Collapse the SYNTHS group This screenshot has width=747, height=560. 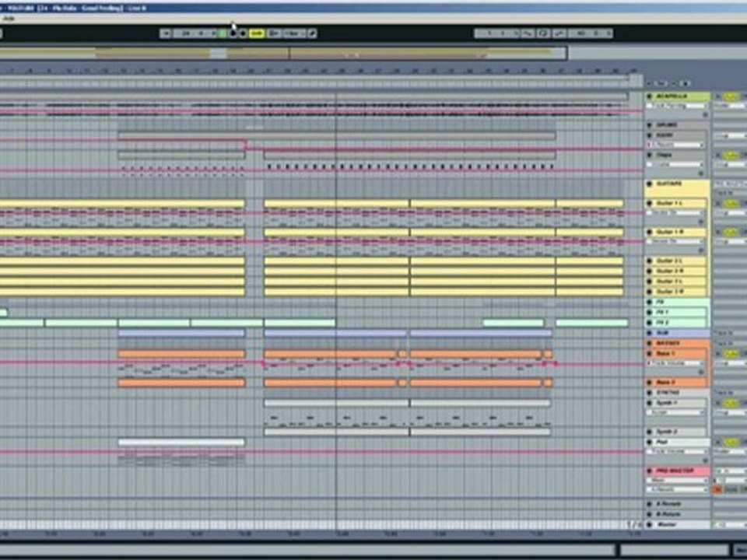pos(649,393)
